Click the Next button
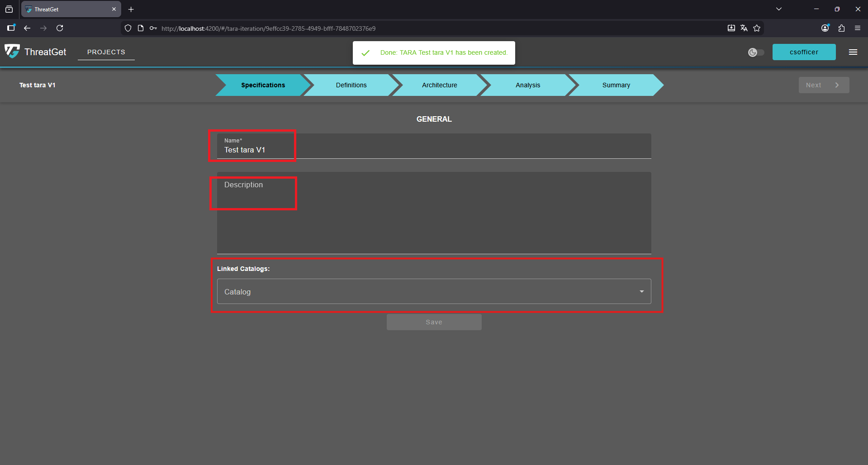This screenshot has width=868, height=465. click(823, 85)
